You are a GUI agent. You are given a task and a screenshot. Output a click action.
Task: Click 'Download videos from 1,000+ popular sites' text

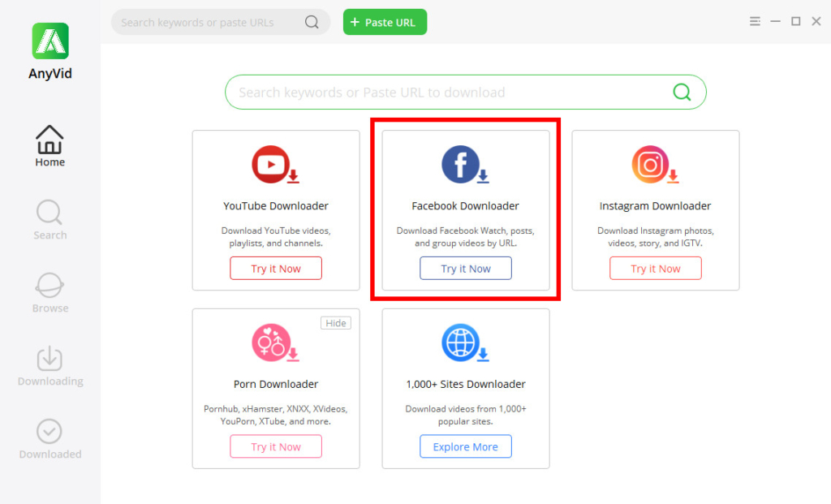tap(465, 415)
